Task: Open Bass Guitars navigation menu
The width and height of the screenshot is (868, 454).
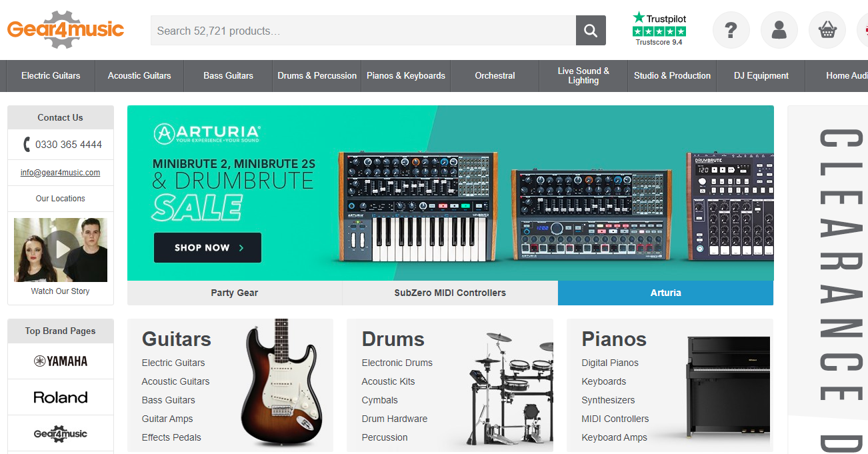Action: click(229, 76)
